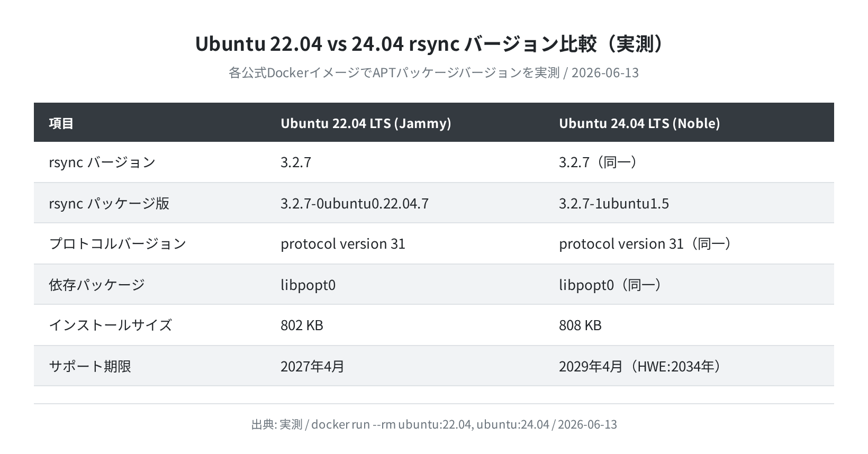Click the '3.2.7' cell under Jammy
The width and height of the screenshot is (868, 454).
pos(296,162)
